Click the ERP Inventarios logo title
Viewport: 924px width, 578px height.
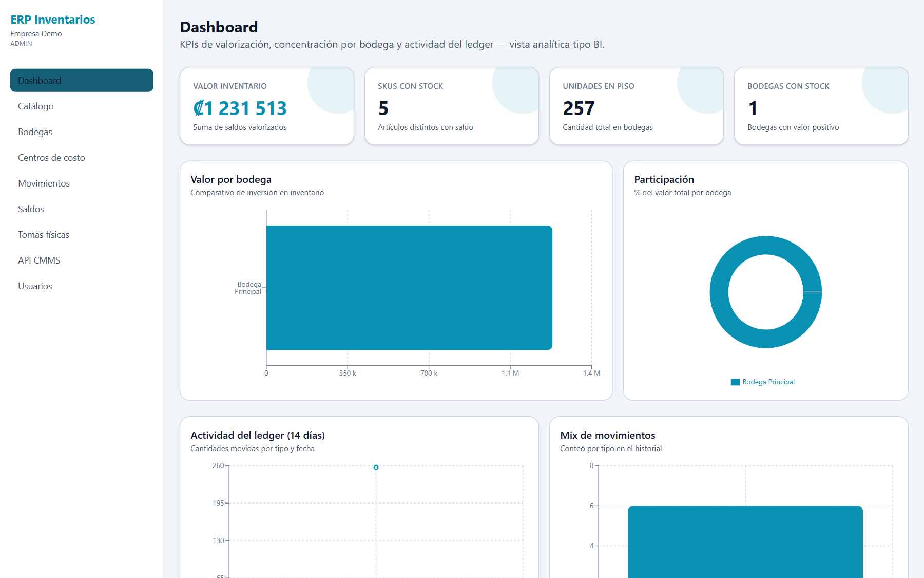tap(53, 20)
